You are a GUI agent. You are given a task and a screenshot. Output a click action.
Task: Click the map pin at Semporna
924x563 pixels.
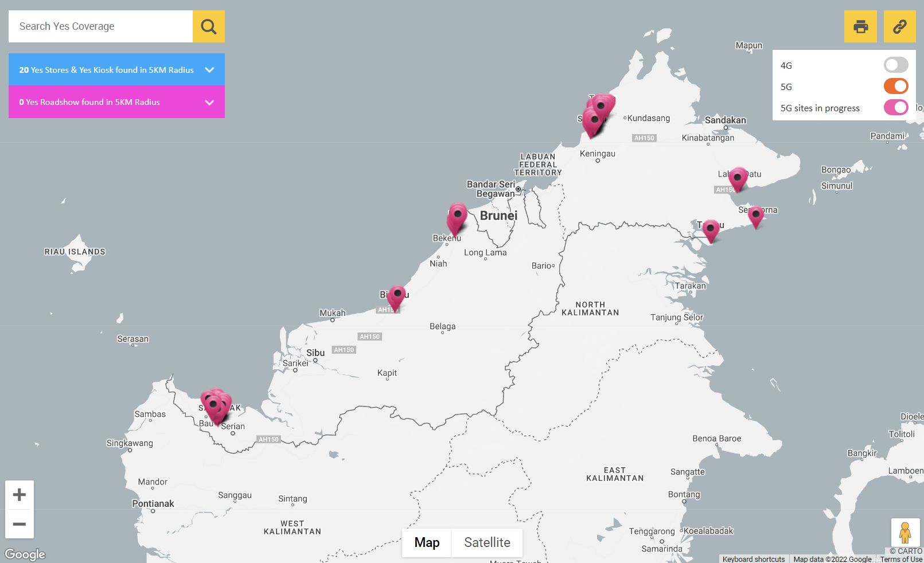coord(756,216)
